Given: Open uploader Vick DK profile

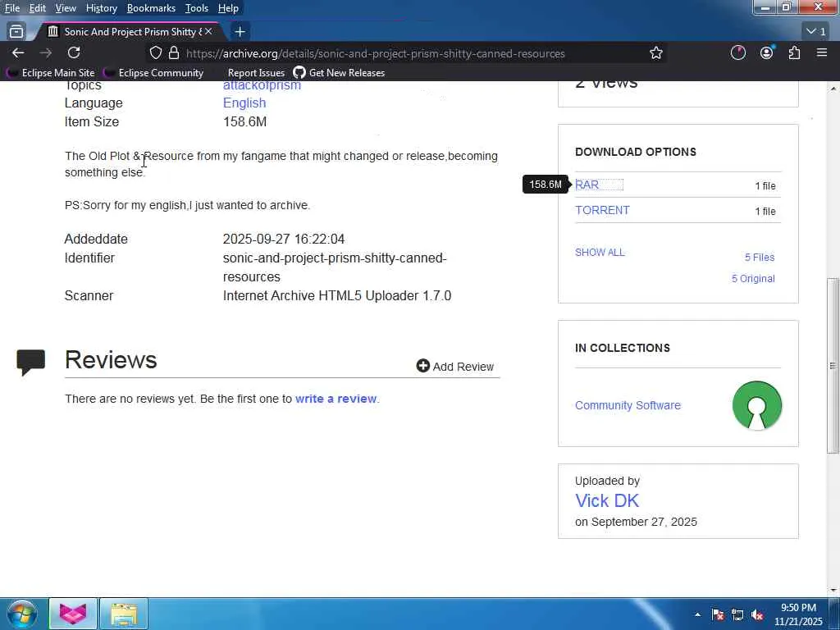Looking at the screenshot, I should click(607, 501).
